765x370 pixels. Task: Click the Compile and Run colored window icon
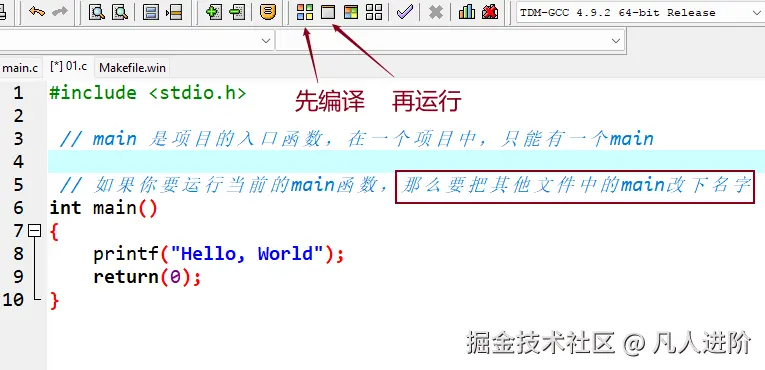(x=351, y=12)
